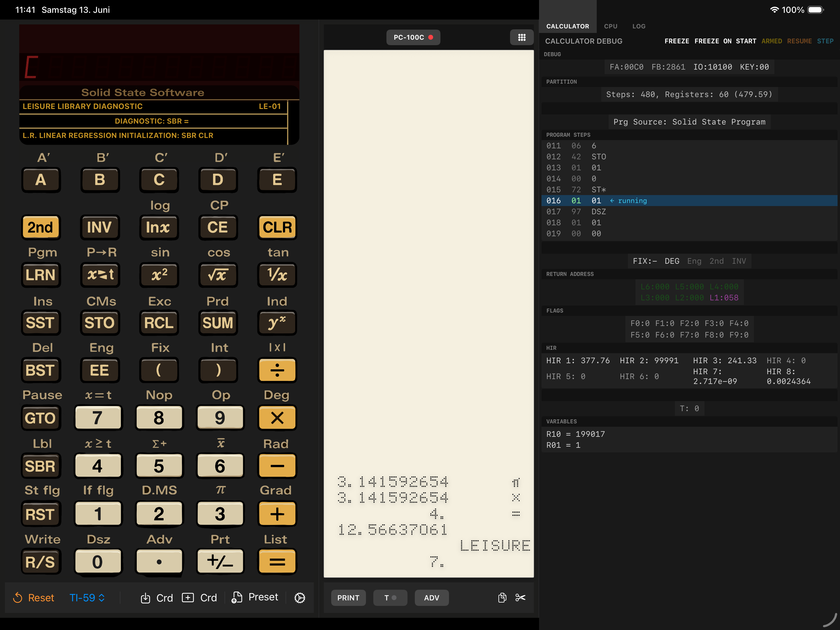Screen dimensions: 840x630
Task: Tap the CLR key
Action: [277, 227]
